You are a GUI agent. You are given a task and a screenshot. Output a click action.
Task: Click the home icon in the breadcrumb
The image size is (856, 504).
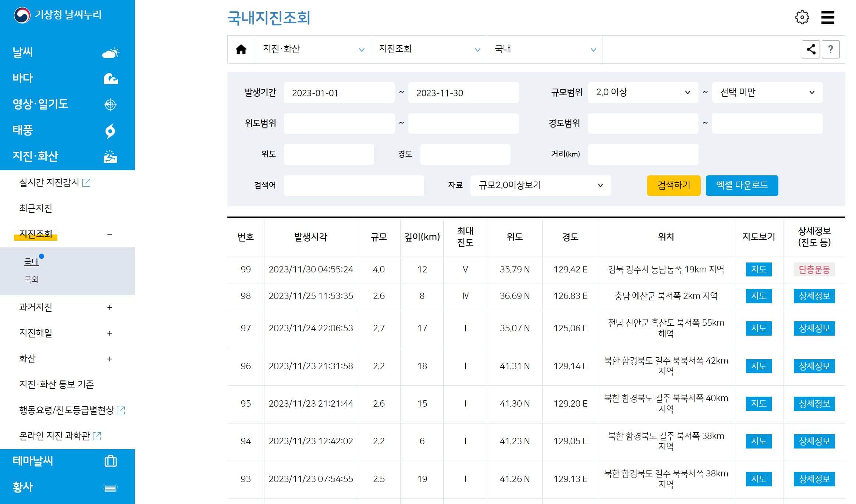pos(241,49)
